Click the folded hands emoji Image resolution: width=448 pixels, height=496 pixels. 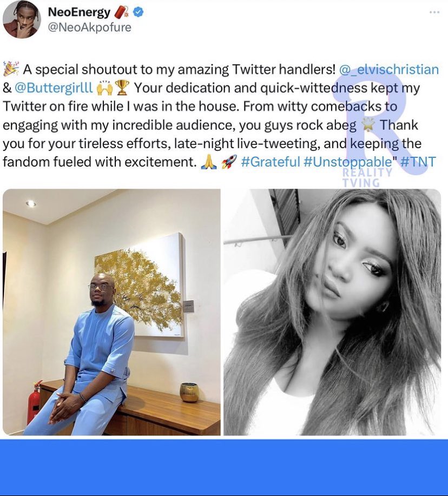pos(209,162)
